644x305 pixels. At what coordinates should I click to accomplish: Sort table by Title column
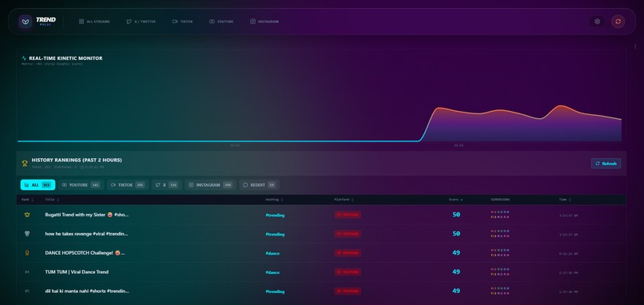(52, 200)
